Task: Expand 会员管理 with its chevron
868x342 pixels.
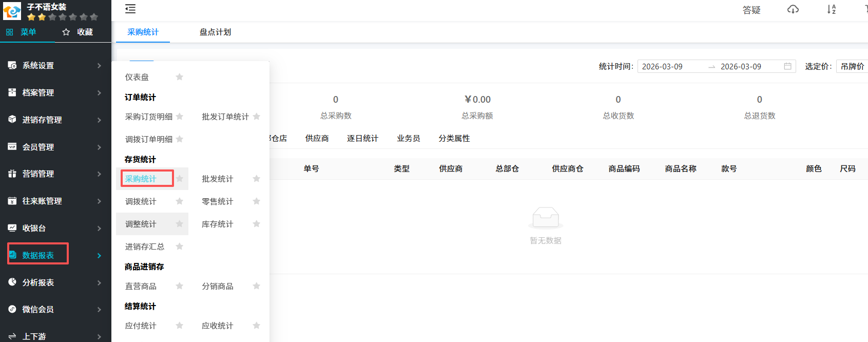Action: coord(99,147)
